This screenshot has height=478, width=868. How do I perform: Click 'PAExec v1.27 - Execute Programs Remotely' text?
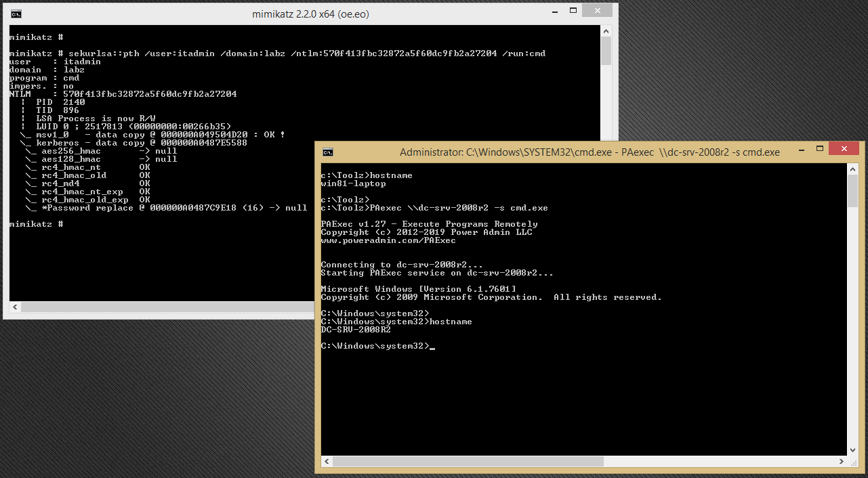coord(429,224)
